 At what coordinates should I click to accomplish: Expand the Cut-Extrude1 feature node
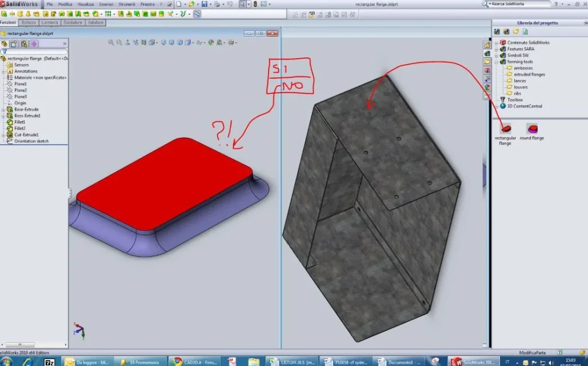coord(3,135)
